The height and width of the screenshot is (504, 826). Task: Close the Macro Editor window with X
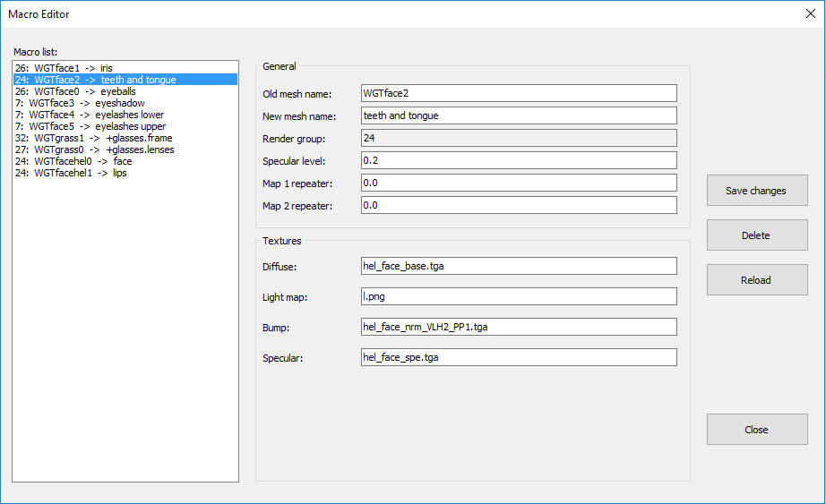811,13
